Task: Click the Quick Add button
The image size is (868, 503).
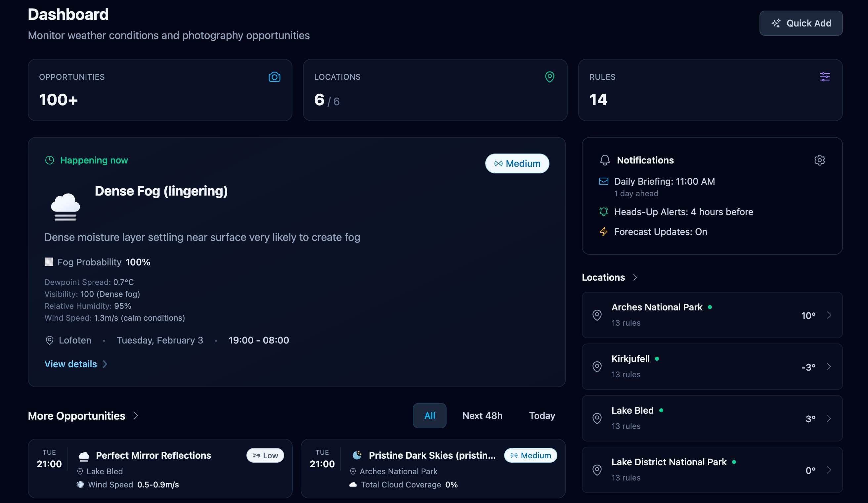Action: pos(801,23)
